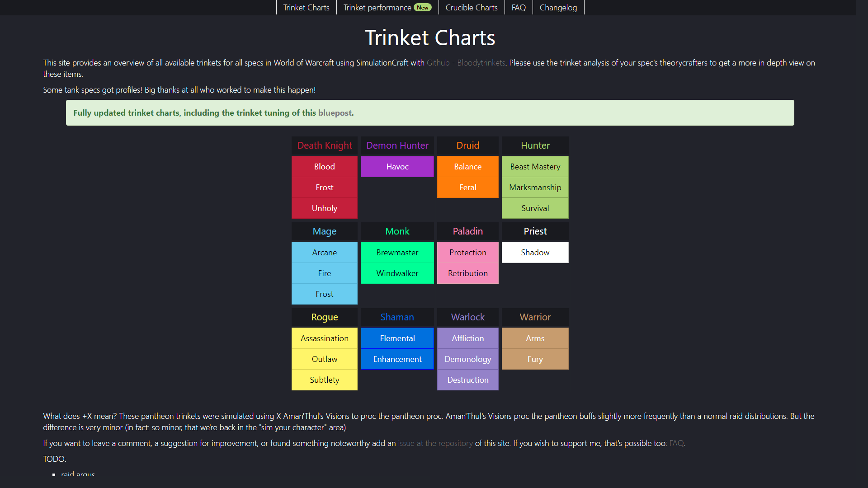Select Outlaw Rogue spec
Image resolution: width=868 pixels, height=488 pixels.
[x=325, y=359]
